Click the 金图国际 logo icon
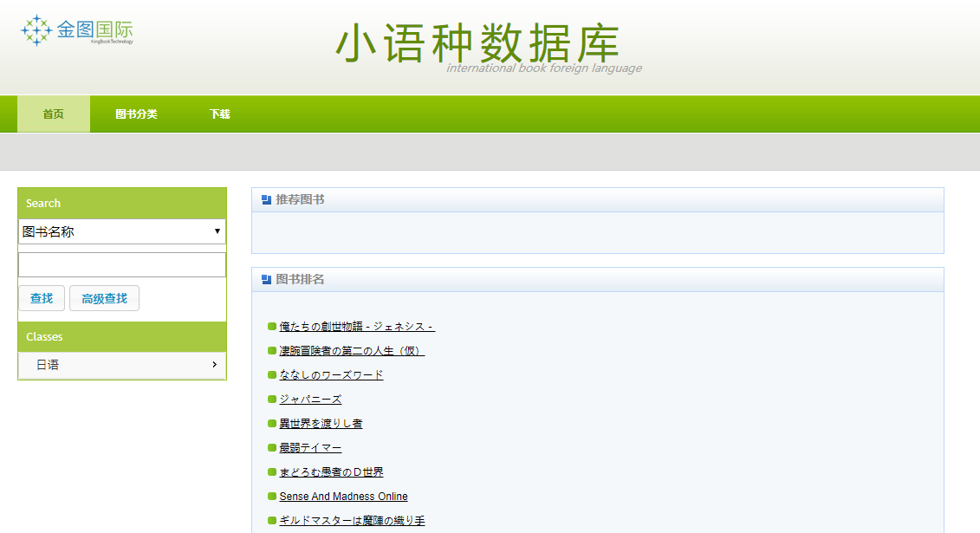 point(36,29)
